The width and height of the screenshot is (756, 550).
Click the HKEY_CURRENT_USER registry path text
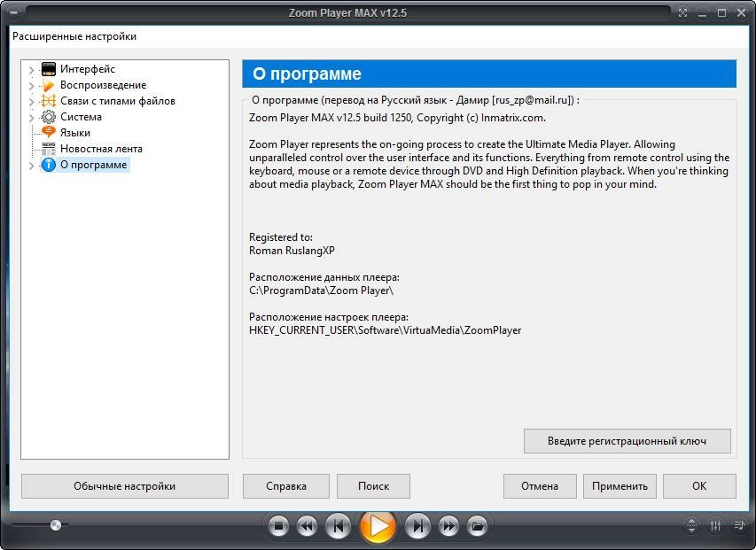click(385, 330)
